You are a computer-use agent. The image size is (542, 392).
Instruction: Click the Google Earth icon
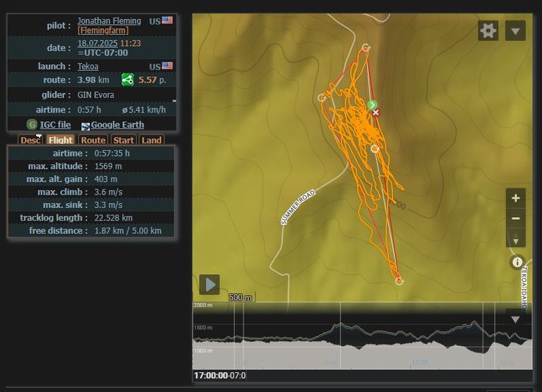click(x=85, y=126)
